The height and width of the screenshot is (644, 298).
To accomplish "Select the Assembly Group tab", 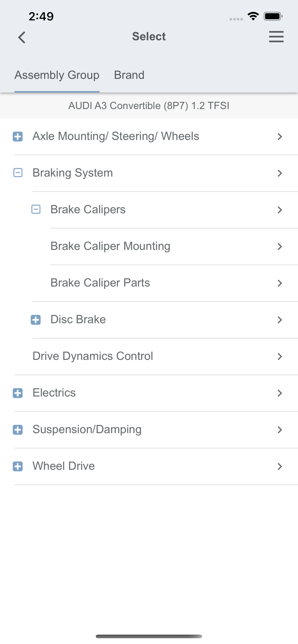I will [57, 75].
